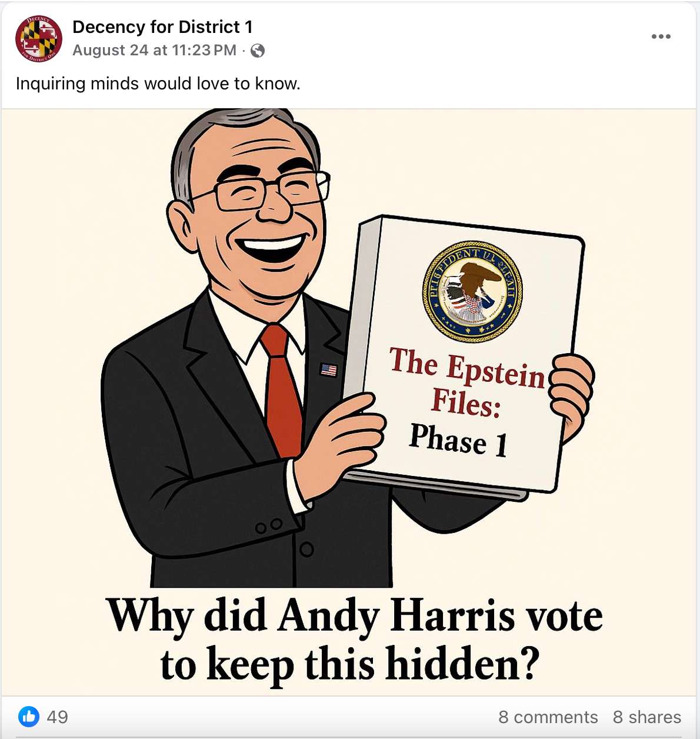Click the cartoon man's red tie

pos(281,390)
